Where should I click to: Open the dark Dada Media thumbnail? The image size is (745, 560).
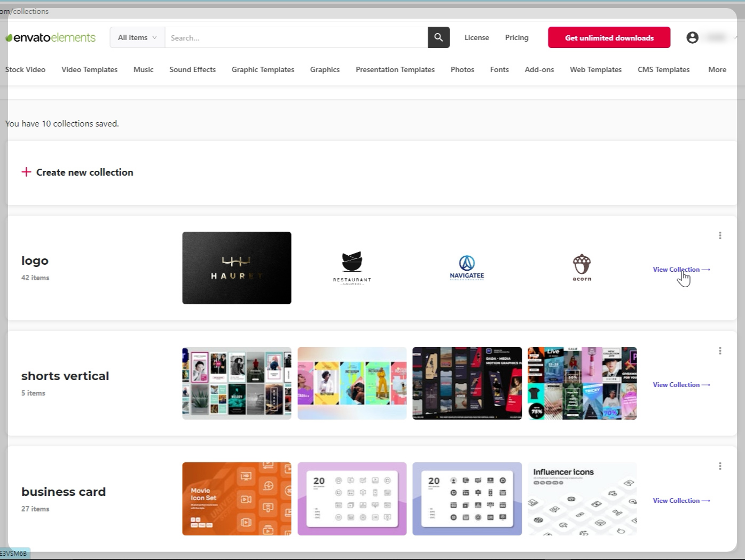coord(467,383)
